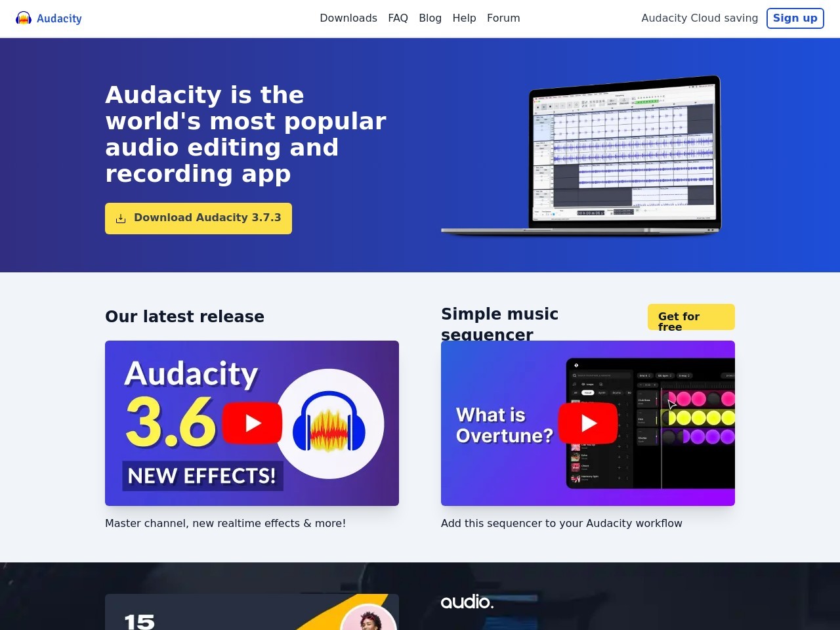Download Audacity 3.7.3
840x630 pixels.
point(198,218)
